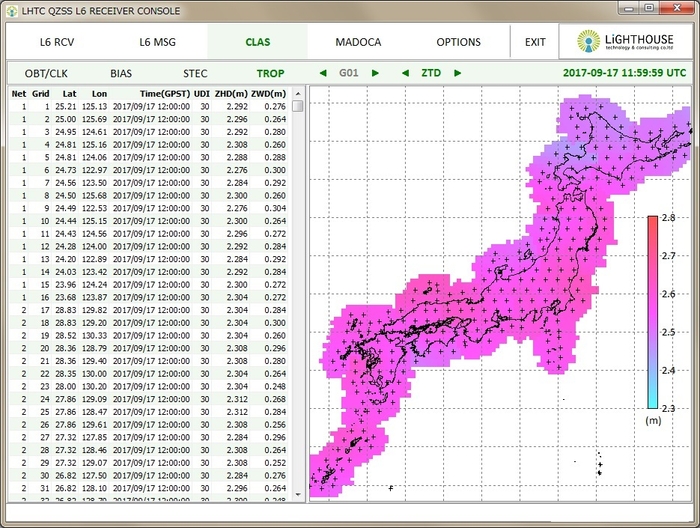Click previous arrow left of ZTD
700x528 pixels.
[x=405, y=73]
